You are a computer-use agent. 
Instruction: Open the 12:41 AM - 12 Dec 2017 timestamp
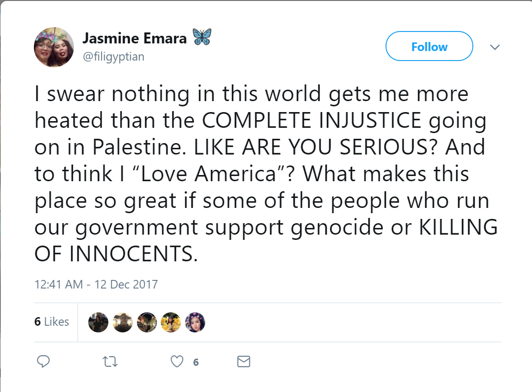(96, 285)
